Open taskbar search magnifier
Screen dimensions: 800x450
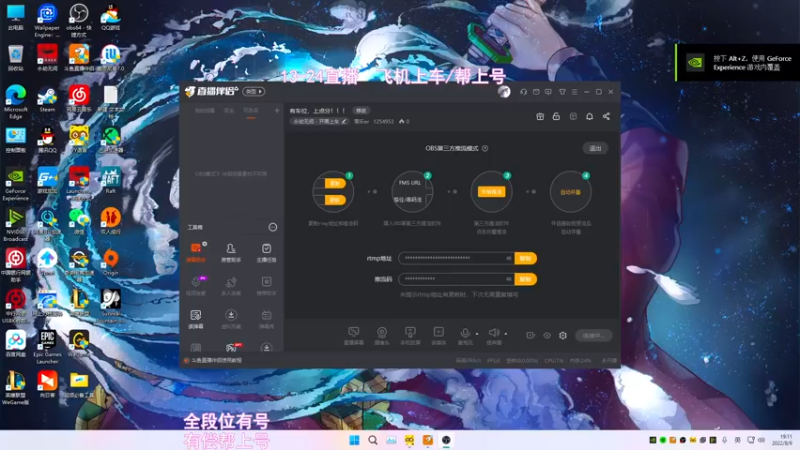point(373,440)
